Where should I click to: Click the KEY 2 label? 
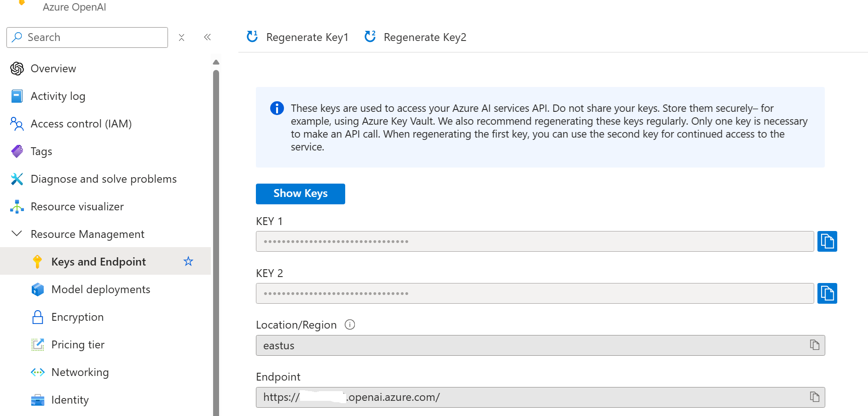269,273
